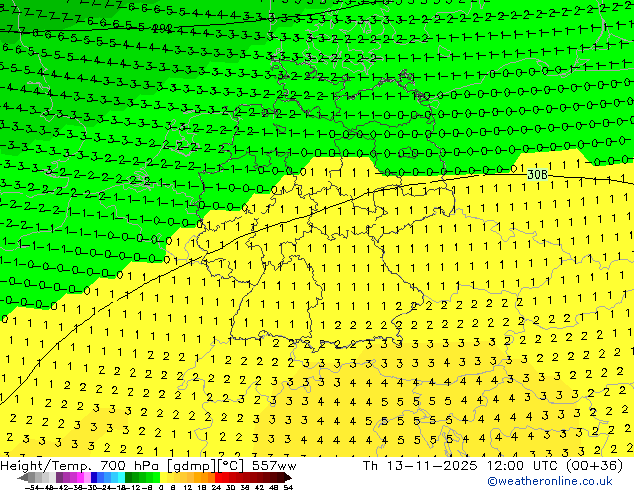Click the yellow segment of the temperature legend
The image size is (634, 490).
coord(163,478)
